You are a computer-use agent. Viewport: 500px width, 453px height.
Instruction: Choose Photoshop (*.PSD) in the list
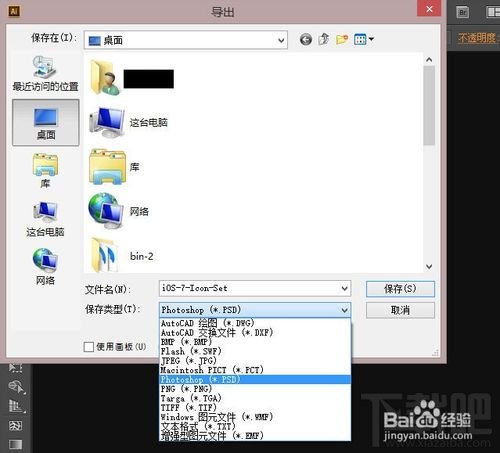pos(255,379)
